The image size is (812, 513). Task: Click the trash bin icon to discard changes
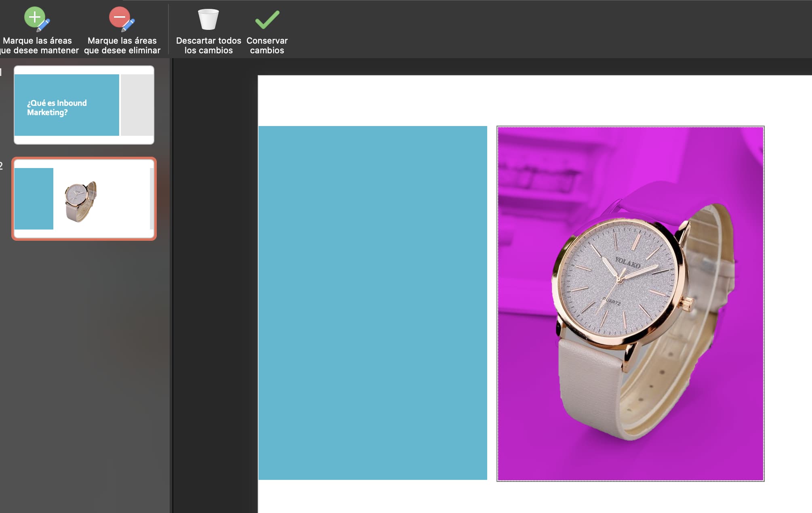click(x=208, y=18)
